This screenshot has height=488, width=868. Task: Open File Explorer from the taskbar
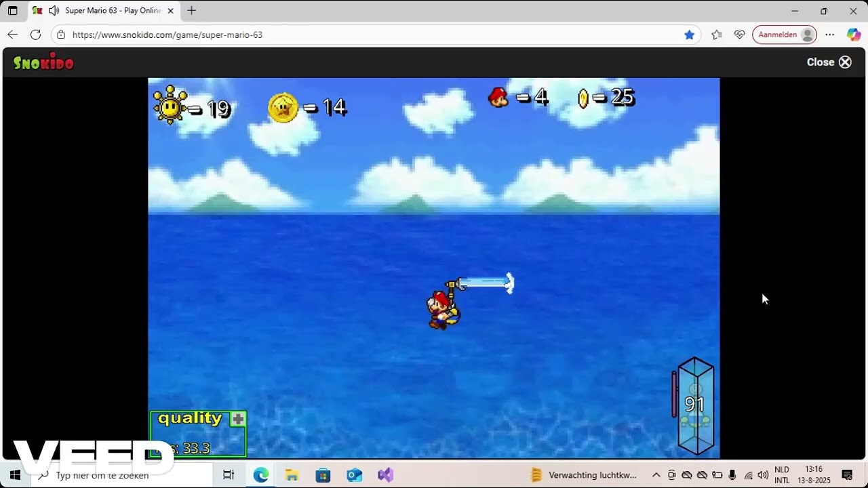292,475
